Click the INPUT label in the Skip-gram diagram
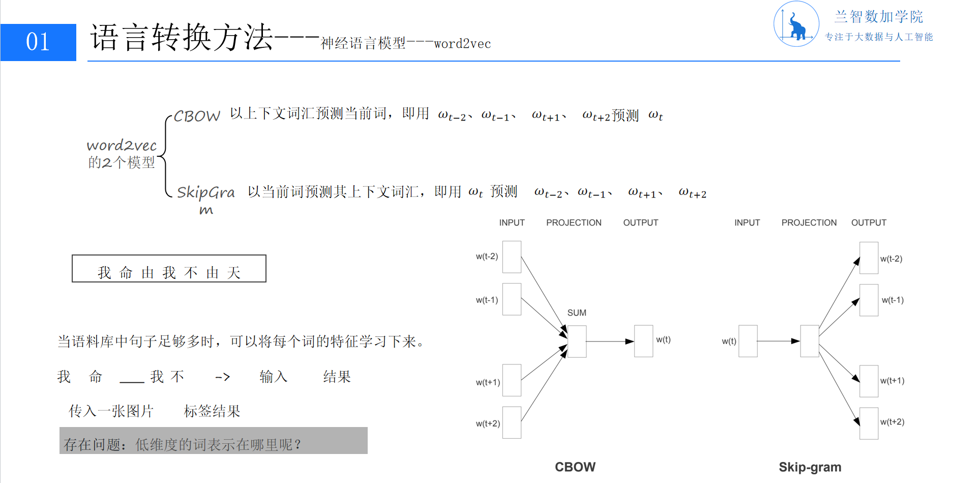Screen dimensions: 980x483 point(747,222)
